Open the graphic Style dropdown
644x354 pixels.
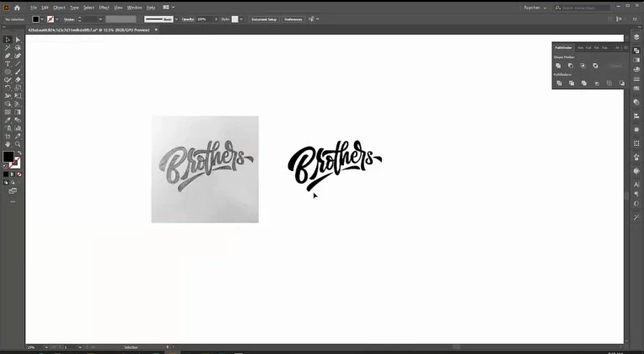(241, 19)
